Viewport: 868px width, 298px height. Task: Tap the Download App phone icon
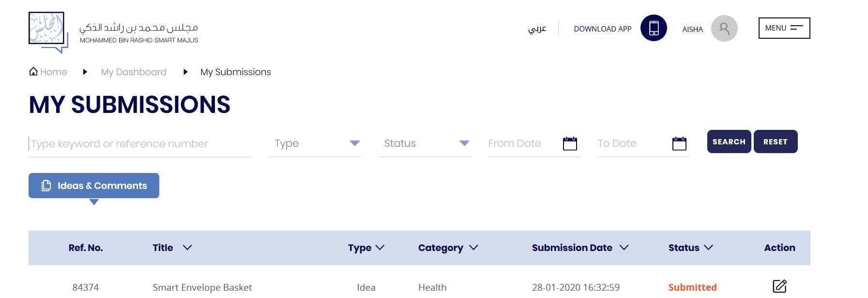pyautogui.click(x=654, y=28)
